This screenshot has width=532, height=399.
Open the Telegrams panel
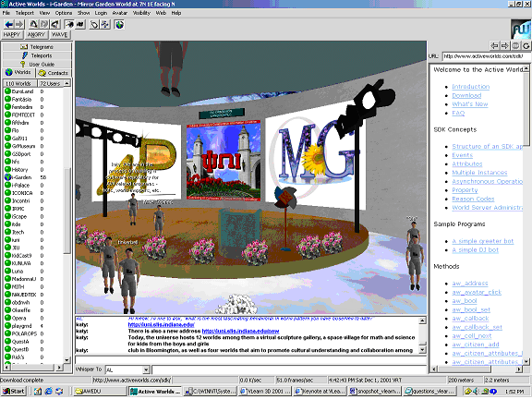point(37,47)
